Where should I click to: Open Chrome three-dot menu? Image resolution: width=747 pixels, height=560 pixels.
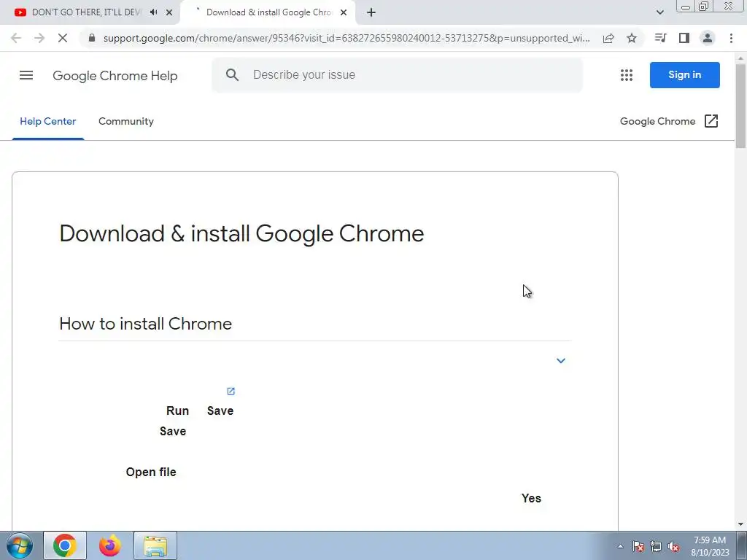pyautogui.click(x=731, y=38)
